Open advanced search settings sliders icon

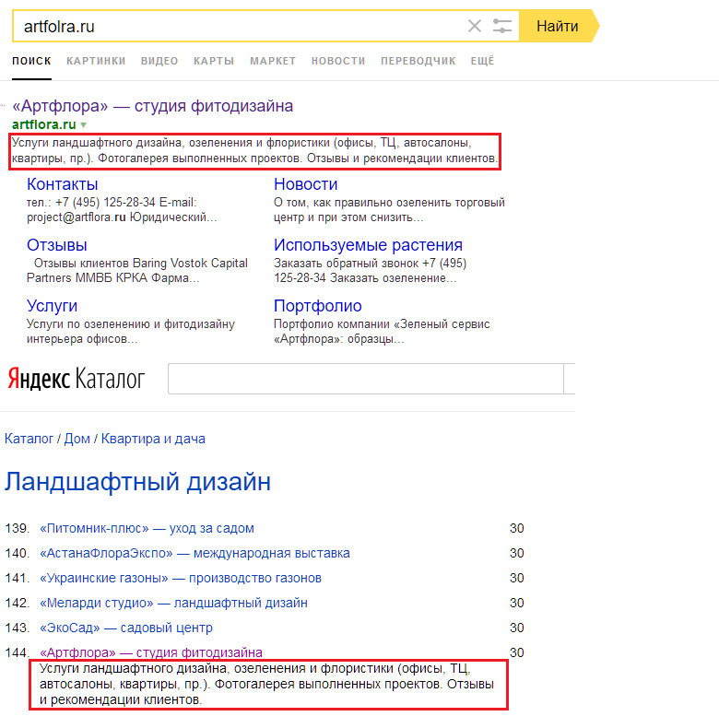502,26
